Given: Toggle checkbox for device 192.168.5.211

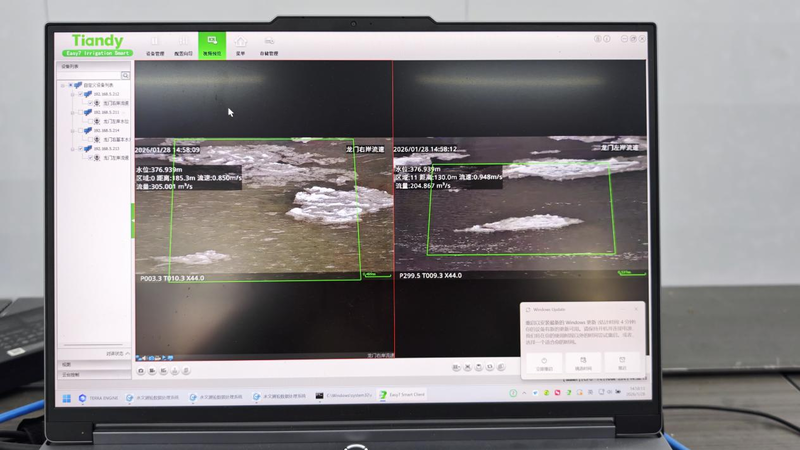Looking at the screenshot, I should 81,112.
